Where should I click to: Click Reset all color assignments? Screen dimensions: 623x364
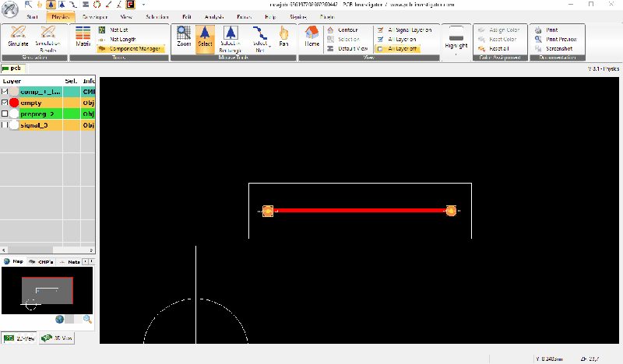pyautogui.click(x=494, y=48)
